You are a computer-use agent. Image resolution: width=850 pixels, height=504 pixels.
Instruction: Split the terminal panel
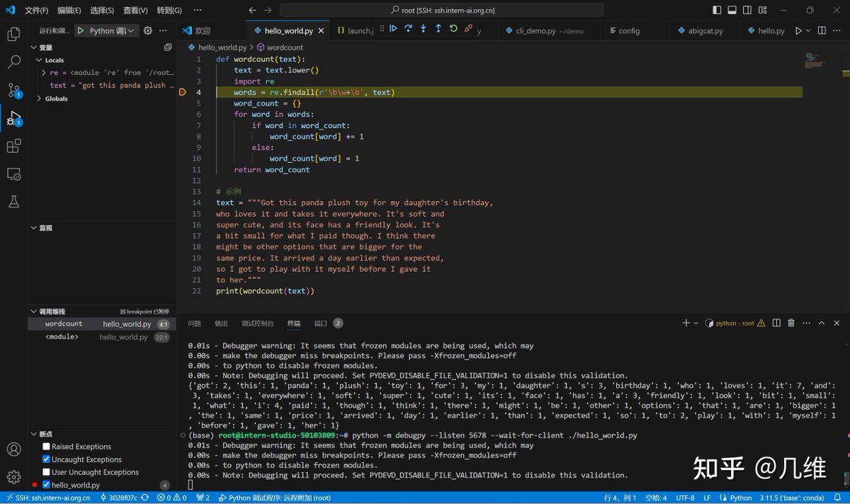pos(776,323)
